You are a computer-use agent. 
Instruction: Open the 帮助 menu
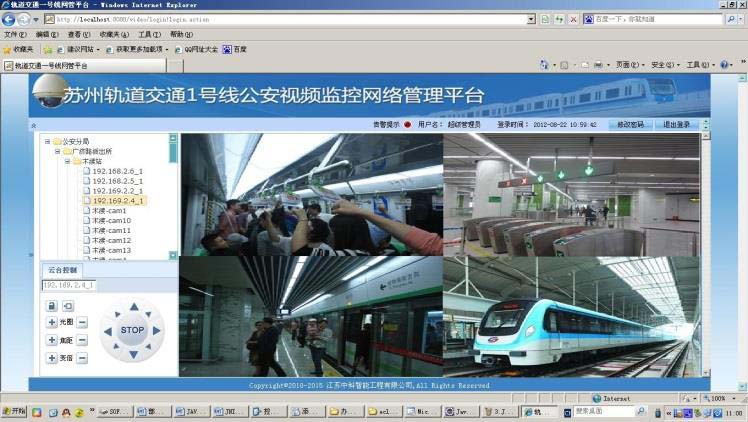click(181, 35)
